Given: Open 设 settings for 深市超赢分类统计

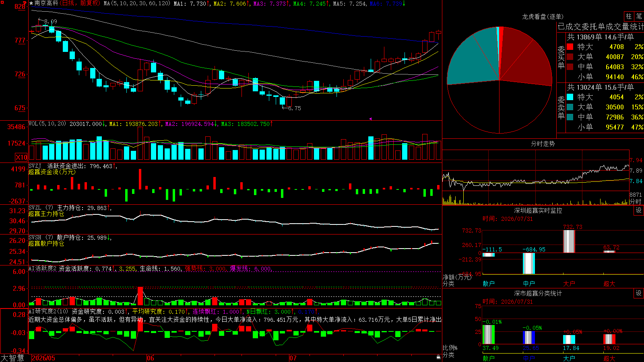Looking at the screenshot, I should click(x=639, y=293).
